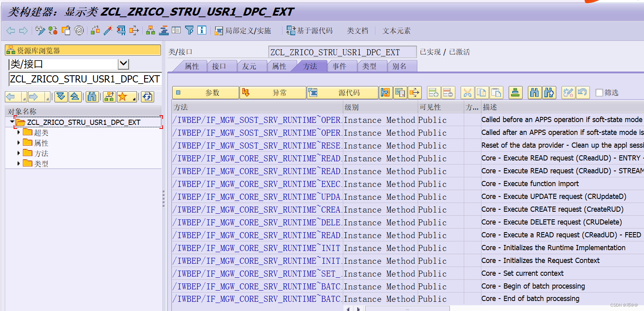Click the spiral Enhance icon

[x=79, y=30]
